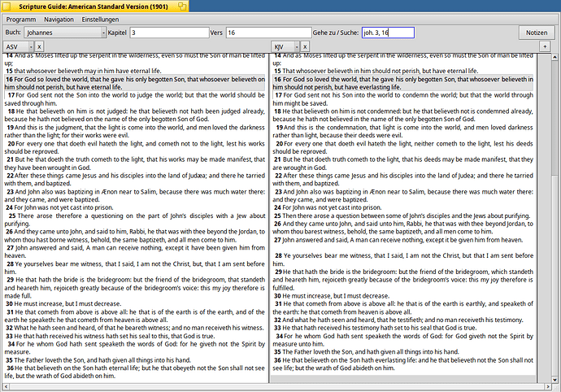Select verse 22 in the ASV pane
The width and height of the screenshot is (561, 392).
click(134, 180)
